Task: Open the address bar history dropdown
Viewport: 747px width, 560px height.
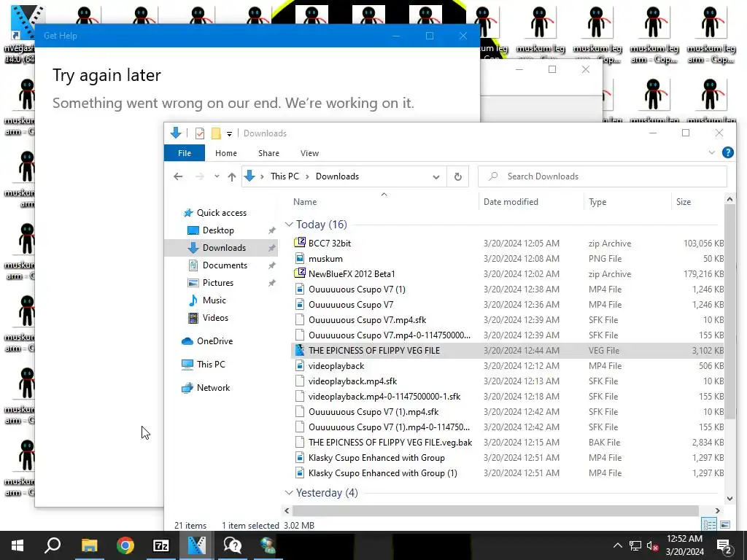Action: [x=436, y=176]
